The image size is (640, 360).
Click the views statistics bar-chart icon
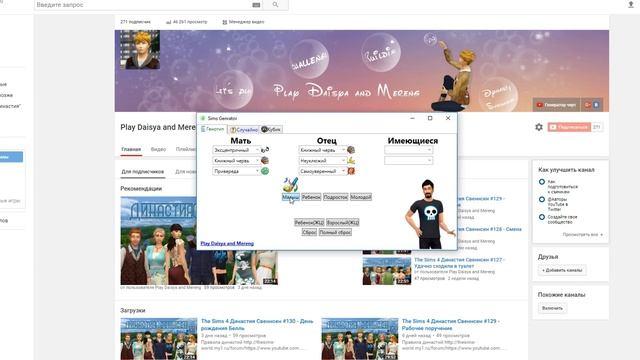pyautogui.click(x=168, y=22)
